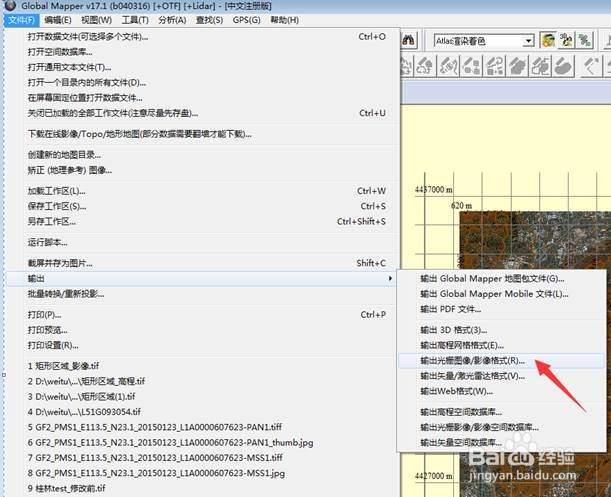Choose 打印(P)...
The height and width of the screenshot is (497, 611).
pyautogui.click(x=203, y=315)
